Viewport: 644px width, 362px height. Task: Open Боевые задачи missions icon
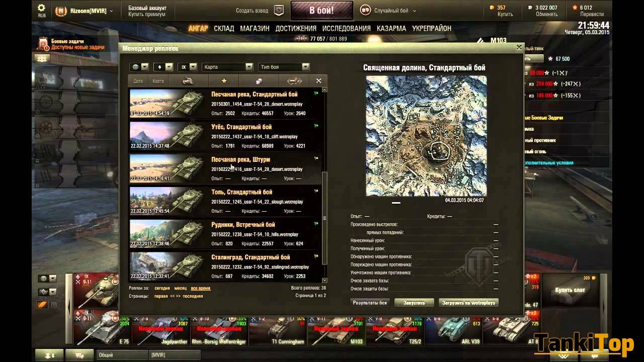click(42, 44)
